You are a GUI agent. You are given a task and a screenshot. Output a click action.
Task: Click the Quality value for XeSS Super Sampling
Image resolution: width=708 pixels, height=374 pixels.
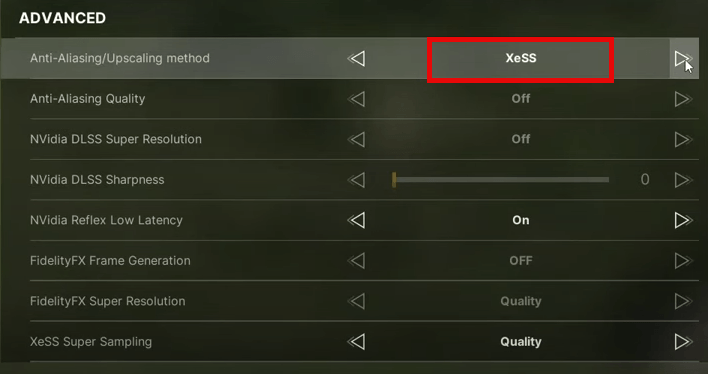click(521, 342)
